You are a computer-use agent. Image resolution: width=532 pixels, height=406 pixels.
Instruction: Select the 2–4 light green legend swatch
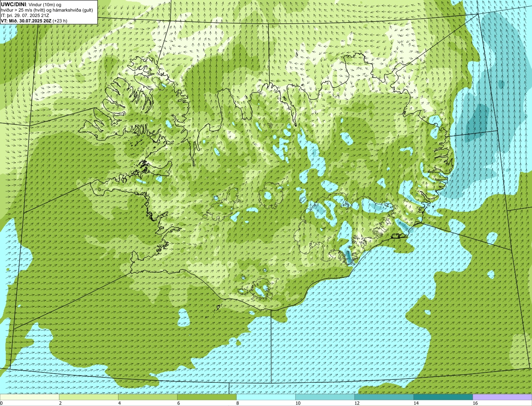click(x=89, y=397)
